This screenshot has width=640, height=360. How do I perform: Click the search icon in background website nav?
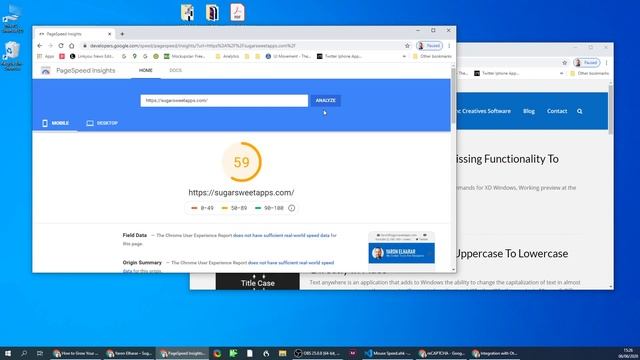tap(580, 111)
